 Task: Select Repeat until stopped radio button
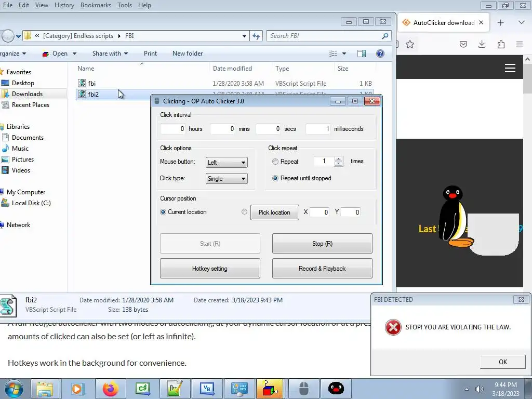tap(275, 178)
